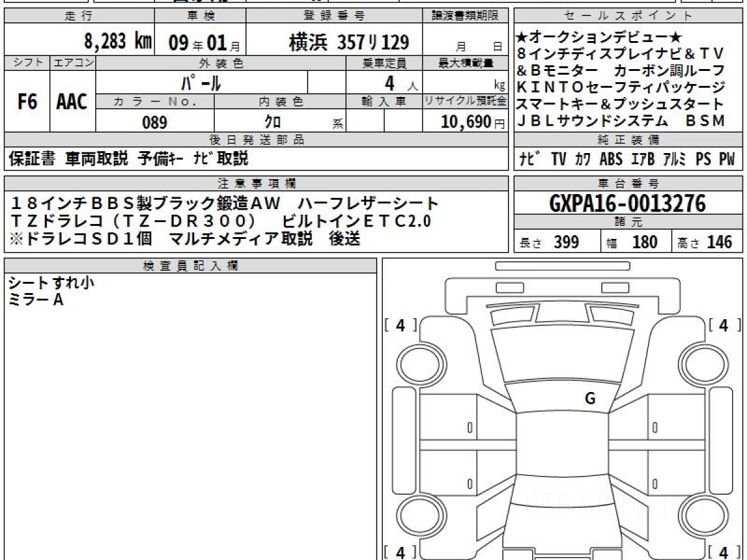Click the ナビ equipment code
The width and height of the screenshot is (747, 560).
pyautogui.click(x=530, y=159)
